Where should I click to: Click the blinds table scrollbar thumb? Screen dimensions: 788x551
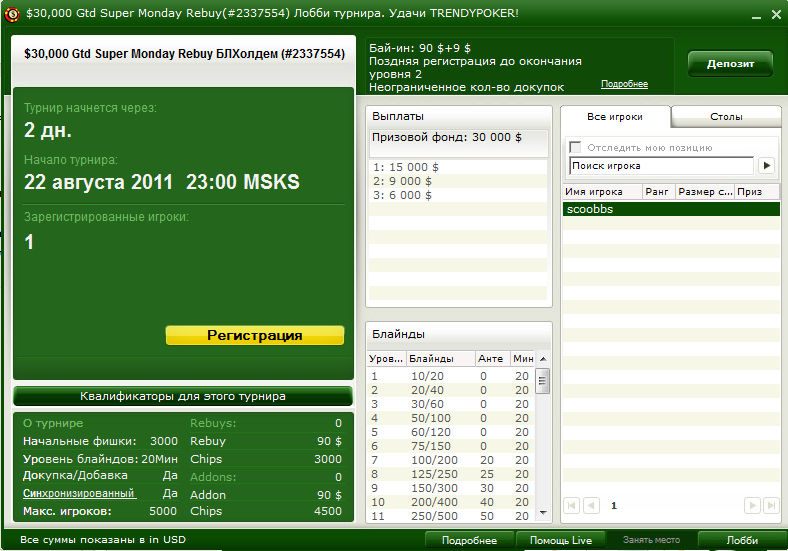click(x=543, y=381)
